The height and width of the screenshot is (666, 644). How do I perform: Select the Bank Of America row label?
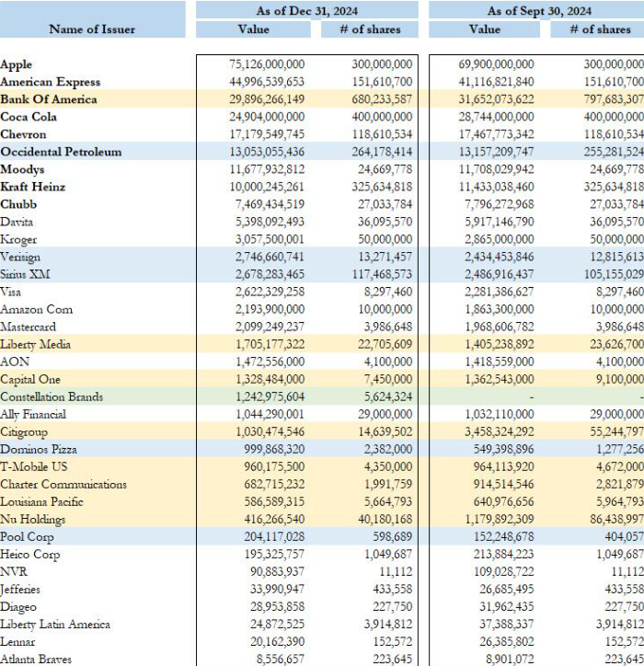coord(48,99)
